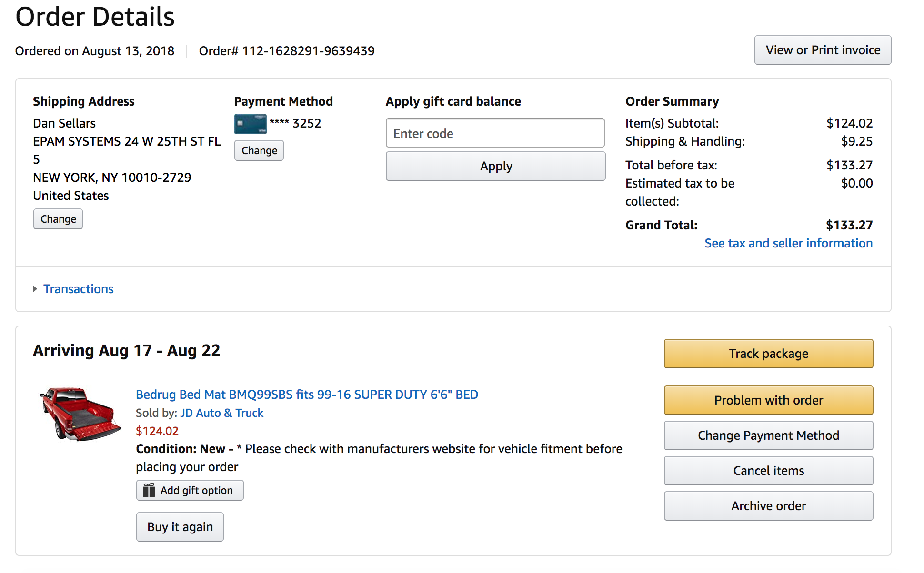This screenshot has height=573, width=924.
Task: Click the credit card icon ending 3252
Action: point(250,124)
